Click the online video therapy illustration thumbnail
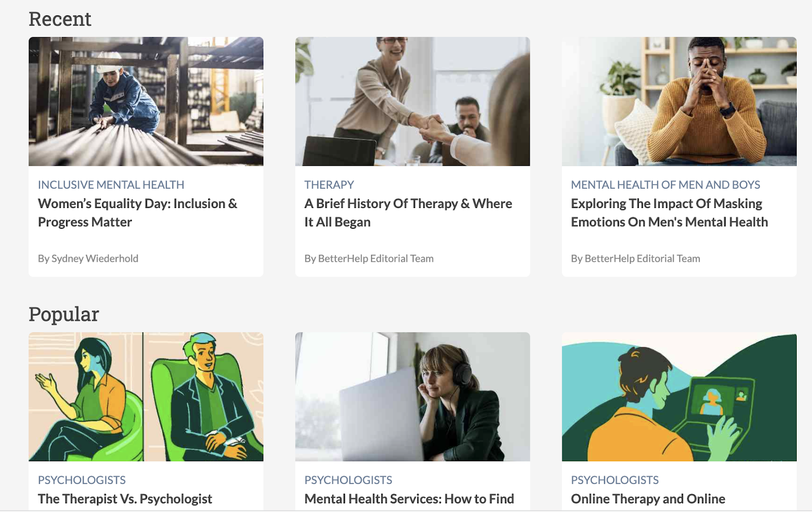Viewport: 812px width, 514px height. (679, 397)
